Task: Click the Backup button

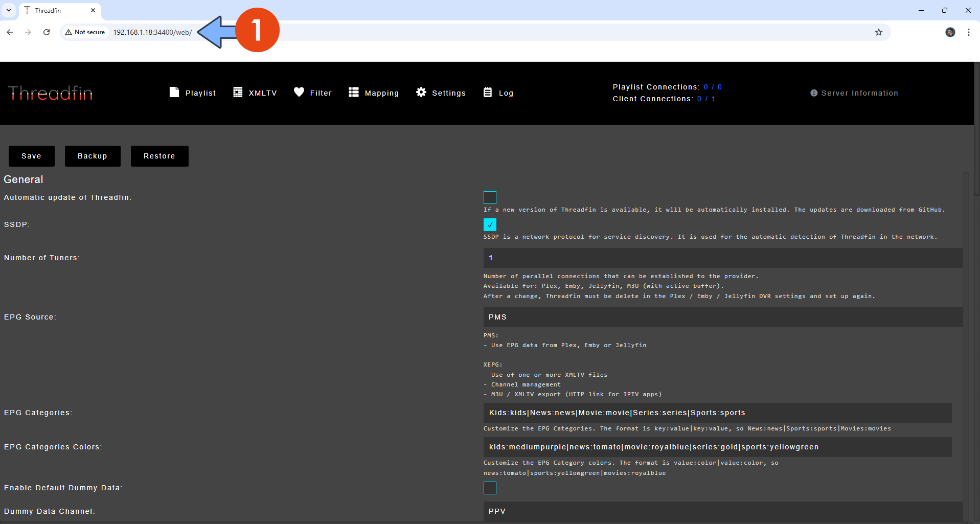Action: 93,156
